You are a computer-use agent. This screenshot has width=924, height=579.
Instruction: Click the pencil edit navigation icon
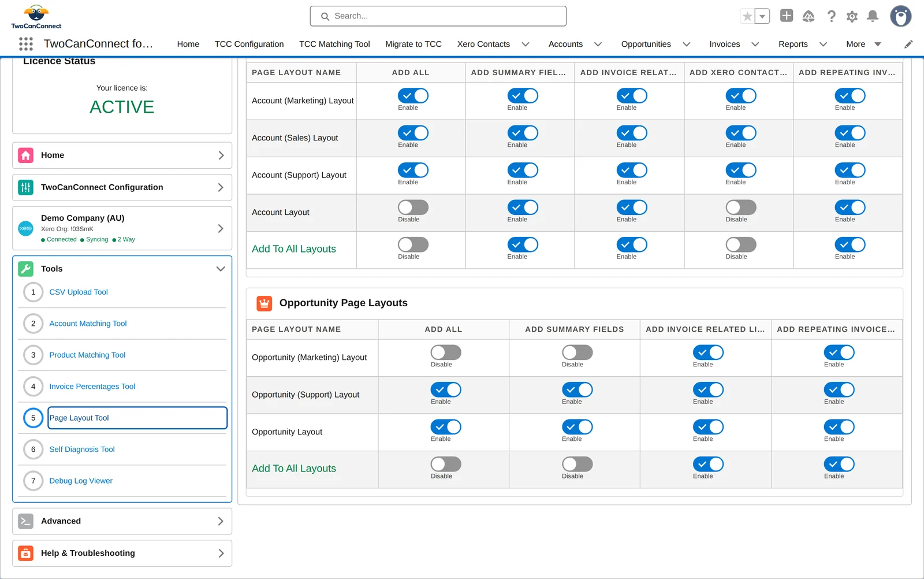tap(908, 44)
